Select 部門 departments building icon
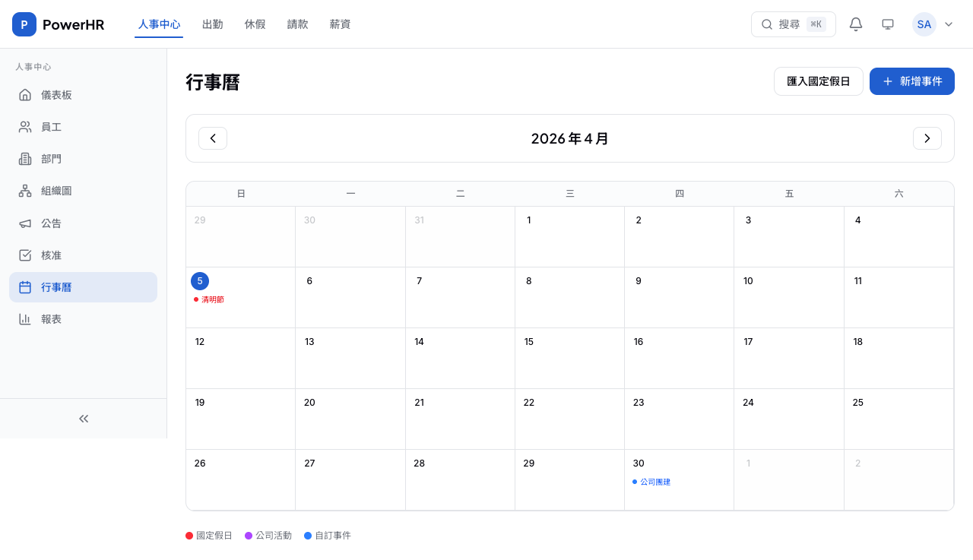The width and height of the screenshot is (973, 560). pyautogui.click(x=25, y=159)
